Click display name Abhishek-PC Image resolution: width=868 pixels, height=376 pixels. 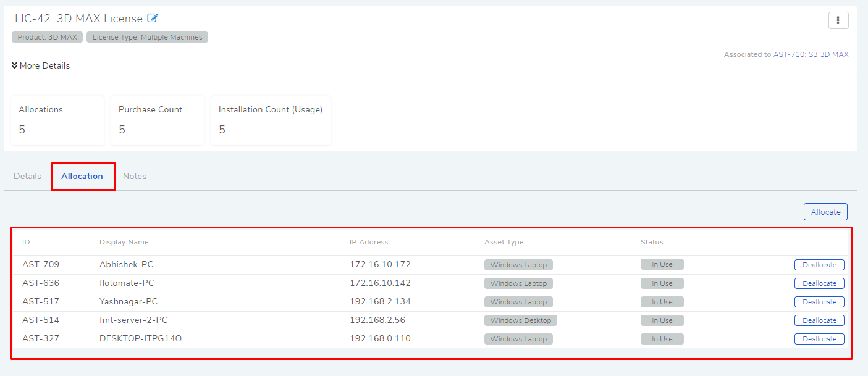126,264
